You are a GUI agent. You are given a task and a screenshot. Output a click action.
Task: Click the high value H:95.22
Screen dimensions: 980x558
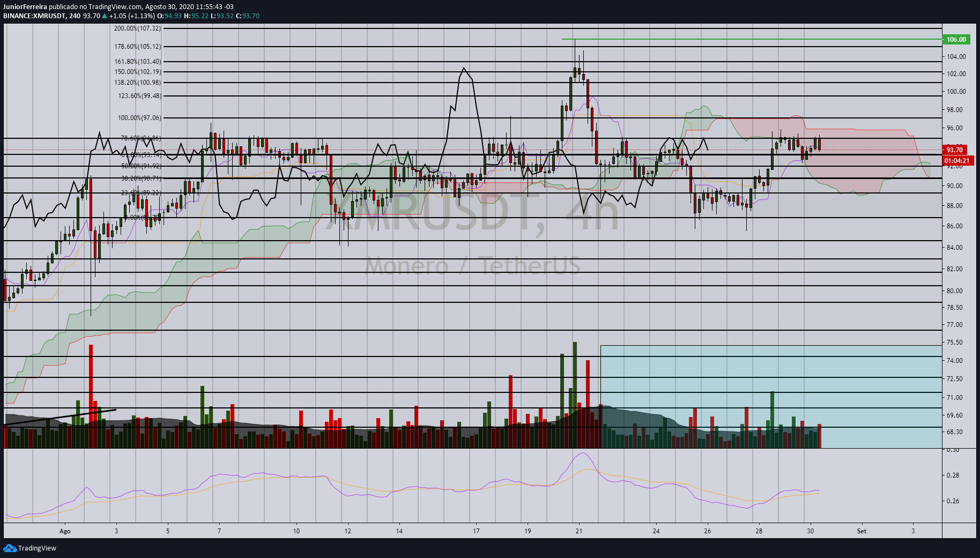pos(196,16)
